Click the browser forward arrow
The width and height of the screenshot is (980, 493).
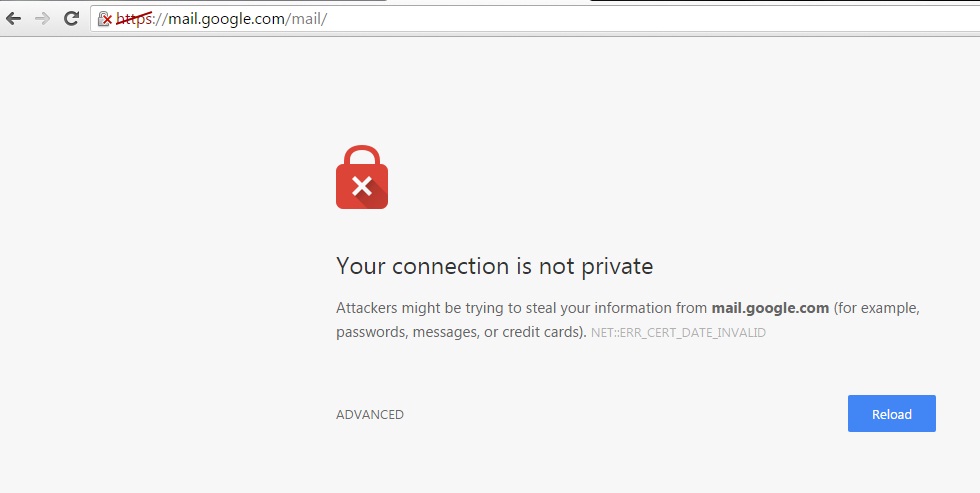pos(42,19)
